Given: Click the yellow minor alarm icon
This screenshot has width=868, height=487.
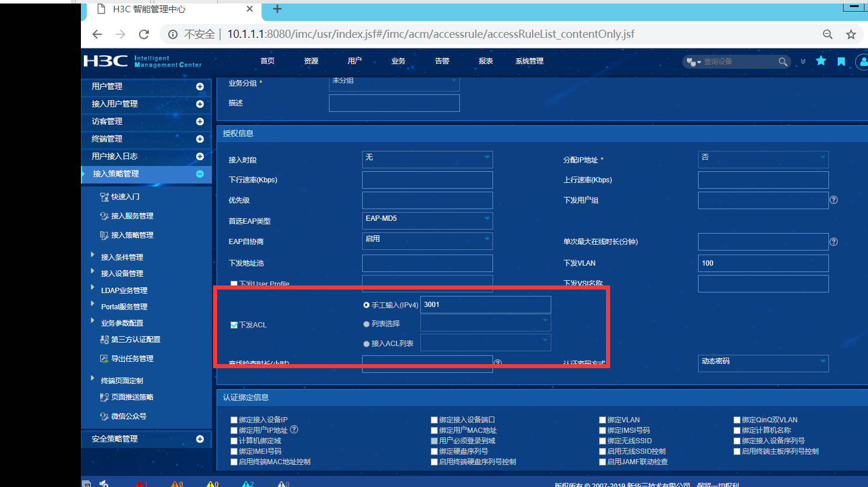Looking at the screenshot, I should click(211, 484).
